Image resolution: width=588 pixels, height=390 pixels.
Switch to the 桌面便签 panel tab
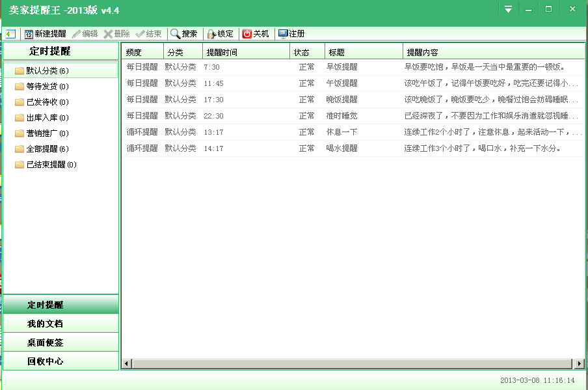click(x=60, y=342)
